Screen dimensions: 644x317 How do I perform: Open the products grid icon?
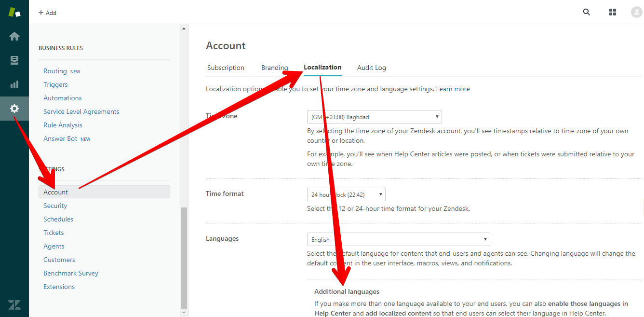(613, 12)
